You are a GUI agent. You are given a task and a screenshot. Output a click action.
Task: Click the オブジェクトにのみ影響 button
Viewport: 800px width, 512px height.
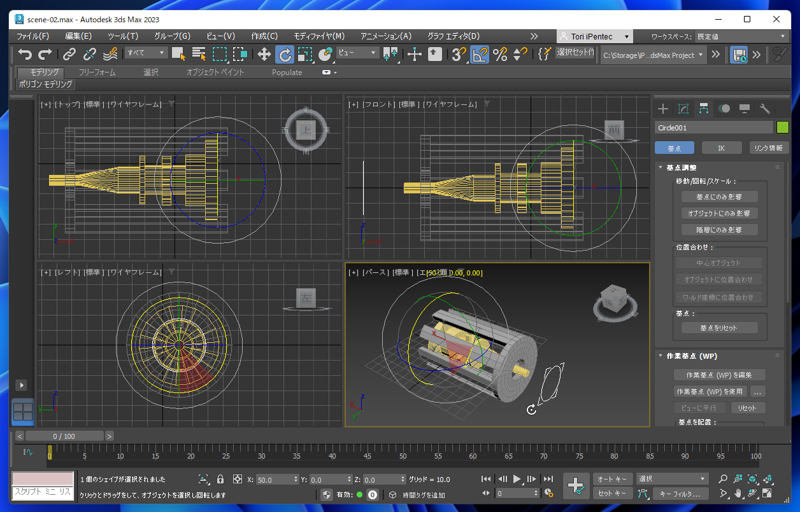coord(719,213)
